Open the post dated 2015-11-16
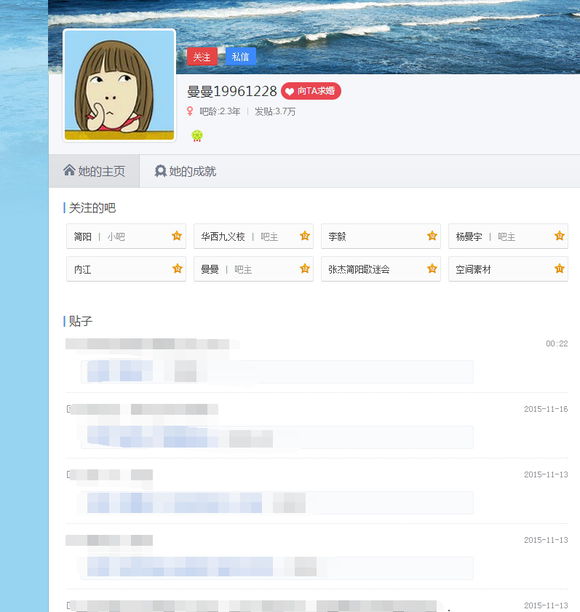 tap(316, 426)
